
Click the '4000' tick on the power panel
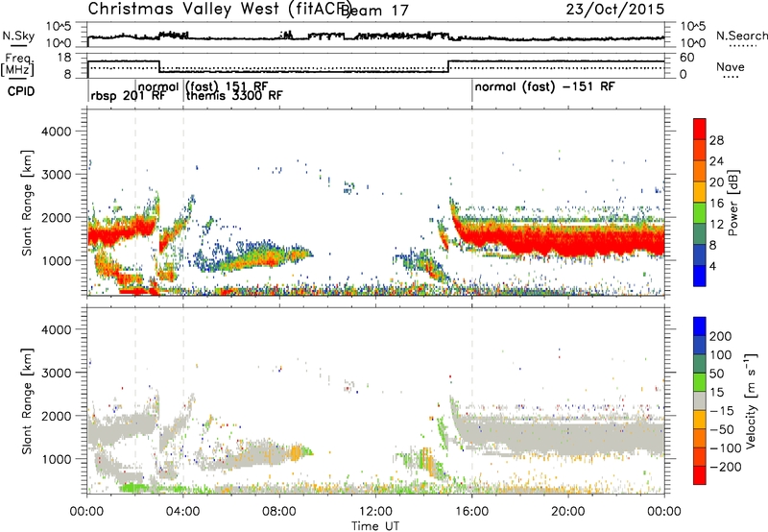coord(56,132)
